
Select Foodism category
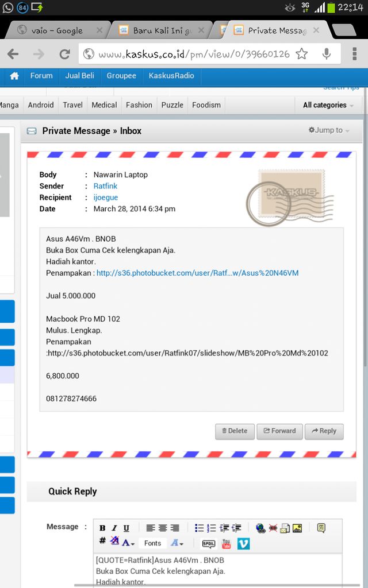pyautogui.click(x=206, y=105)
